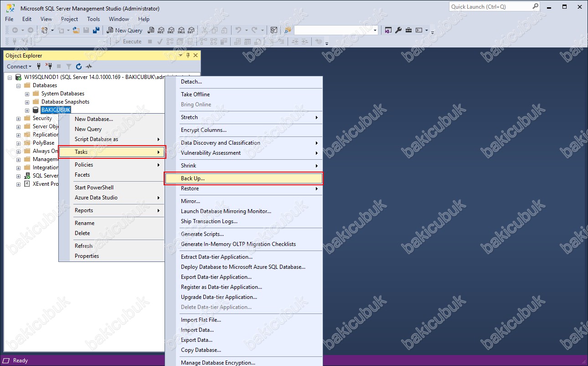Click the Find in Files icon

click(x=287, y=30)
